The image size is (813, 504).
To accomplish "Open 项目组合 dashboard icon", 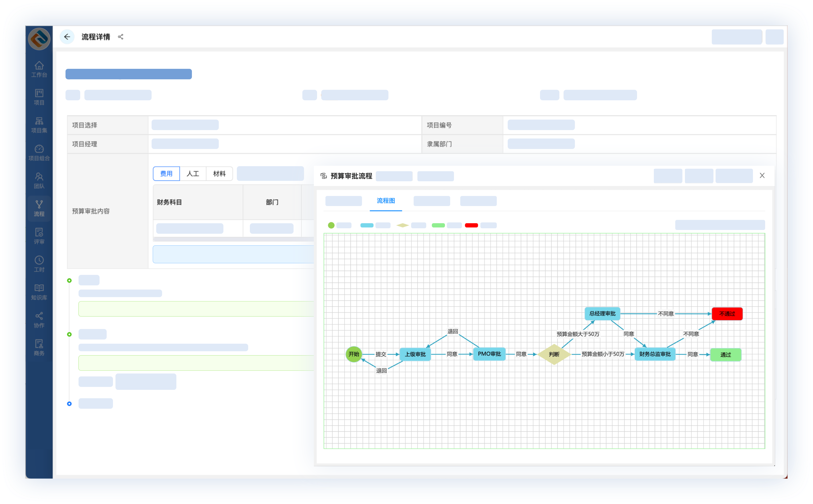I will pyautogui.click(x=39, y=153).
